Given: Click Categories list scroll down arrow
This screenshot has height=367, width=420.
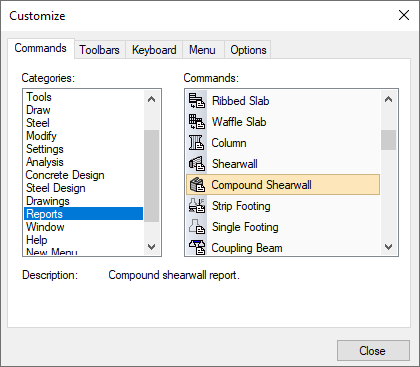Looking at the screenshot, I should pyautogui.click(x=152, y=247).
